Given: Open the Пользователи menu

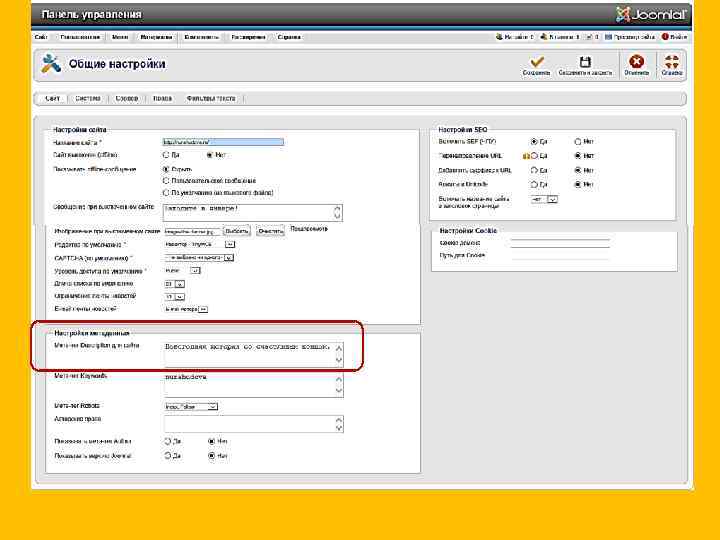Looking at the screenshot, I should coord(80,37).
